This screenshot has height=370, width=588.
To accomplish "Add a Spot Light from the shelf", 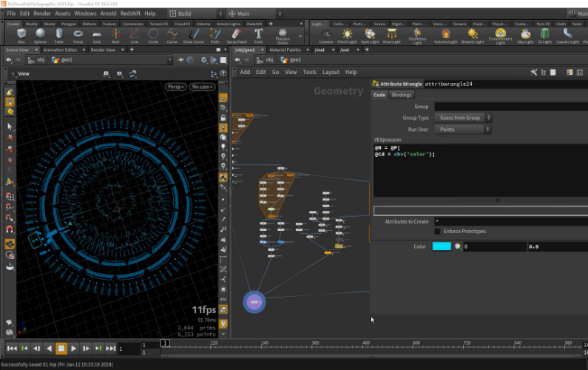I will 370,34.
